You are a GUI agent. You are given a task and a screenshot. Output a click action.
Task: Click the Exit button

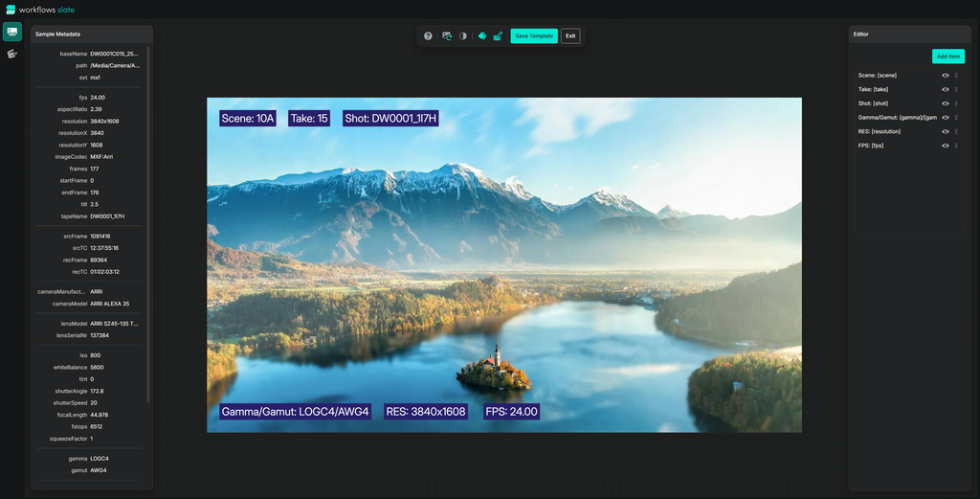[570, 36]
